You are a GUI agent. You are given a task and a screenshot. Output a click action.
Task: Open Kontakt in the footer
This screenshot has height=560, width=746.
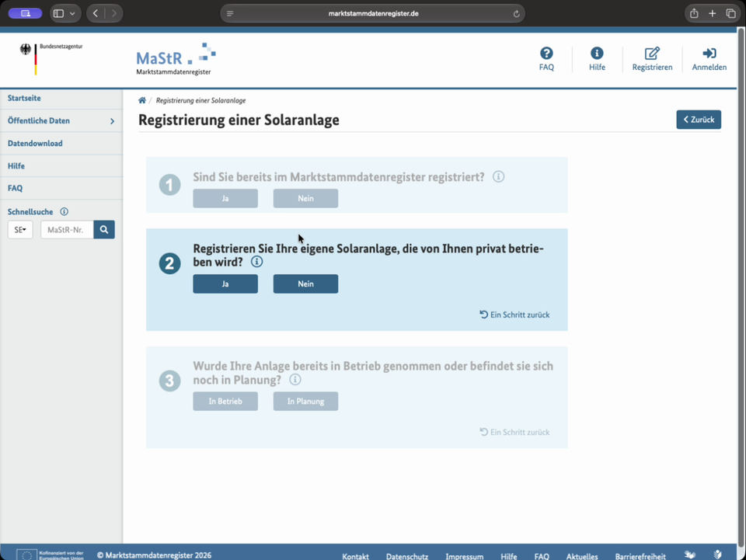pyautogui.click(x=355, y=556)
